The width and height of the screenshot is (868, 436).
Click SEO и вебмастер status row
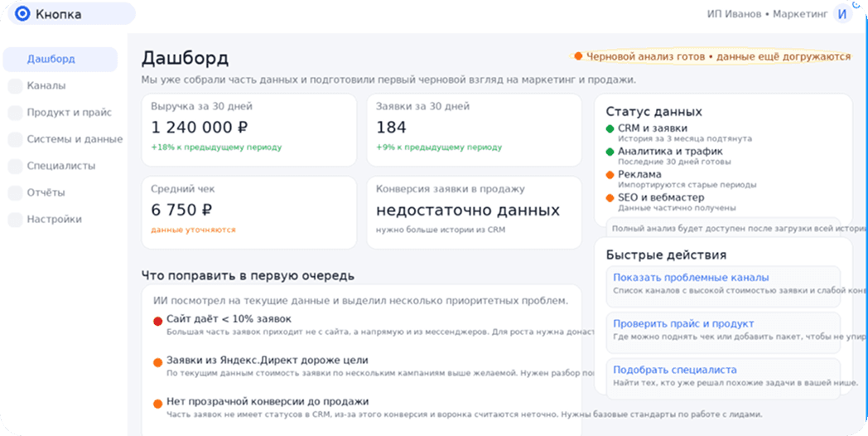[x=672, y=202]
